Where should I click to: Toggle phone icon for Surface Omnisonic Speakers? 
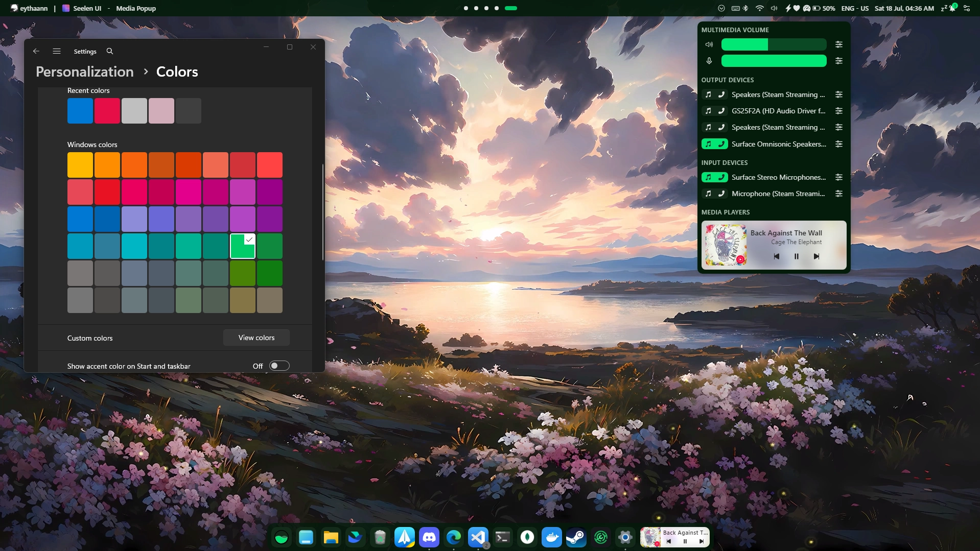point(721,144)
